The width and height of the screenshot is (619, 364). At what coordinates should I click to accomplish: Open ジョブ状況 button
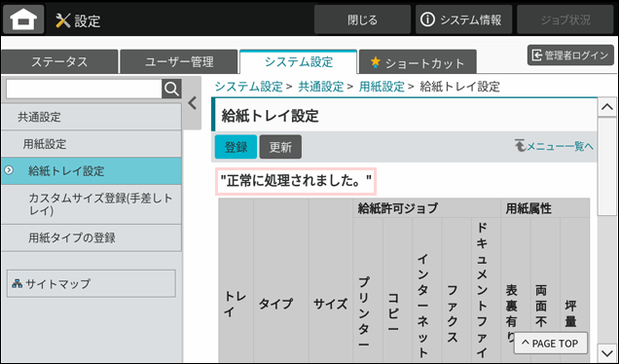(x=565, y=19)
